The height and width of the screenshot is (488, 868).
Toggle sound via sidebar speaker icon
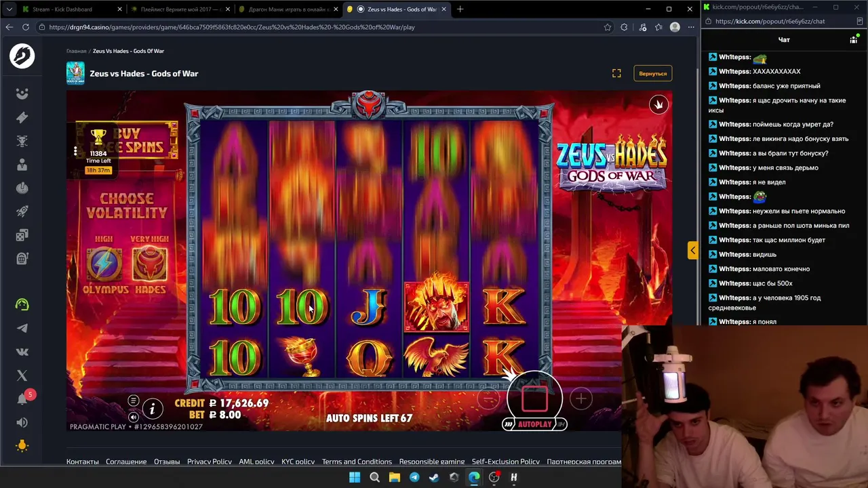tap(22, 422)
